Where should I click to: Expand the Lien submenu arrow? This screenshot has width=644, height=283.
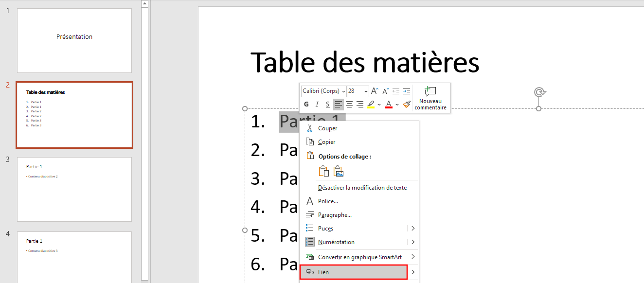coord(413,272)
